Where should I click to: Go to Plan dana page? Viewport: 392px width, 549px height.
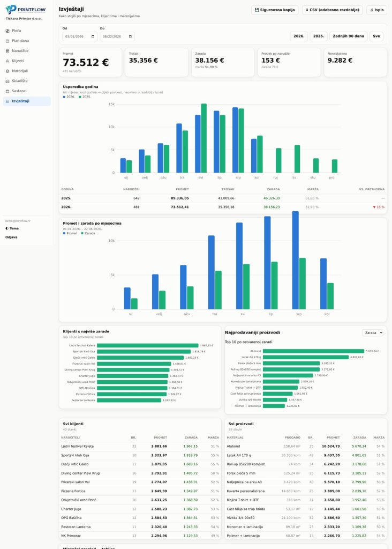point(27,41)
